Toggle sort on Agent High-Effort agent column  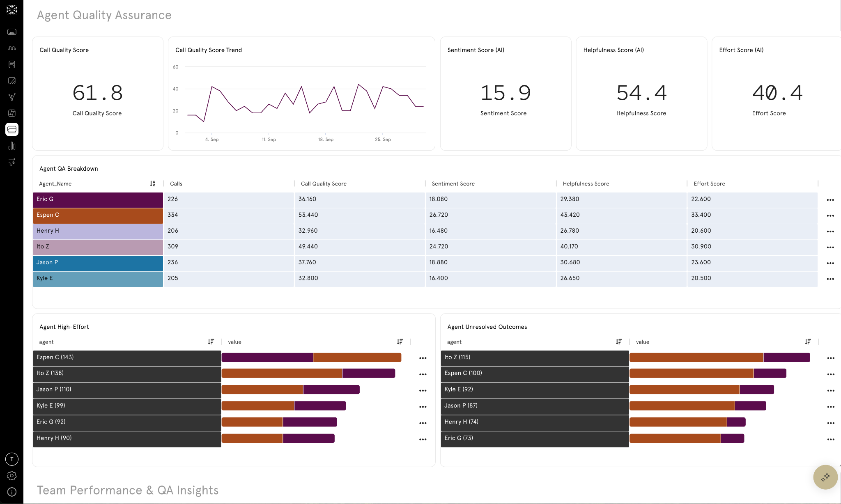(211, 342)
